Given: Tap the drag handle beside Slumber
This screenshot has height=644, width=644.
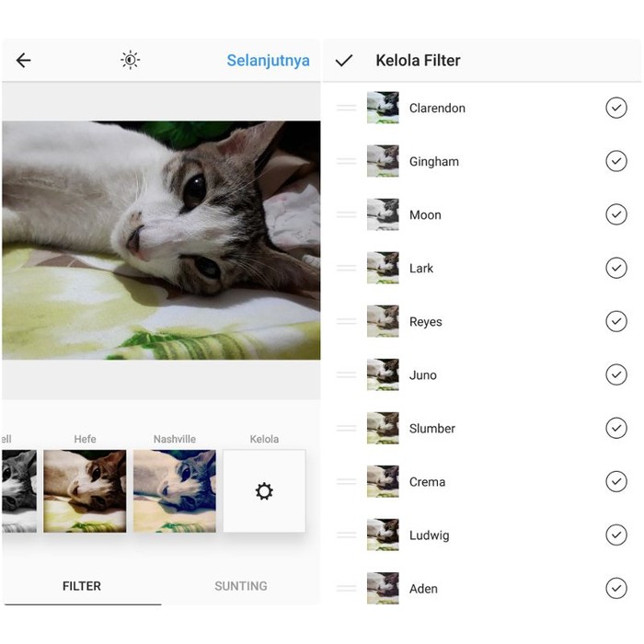Looking at the screenshot, I should 347,429.
